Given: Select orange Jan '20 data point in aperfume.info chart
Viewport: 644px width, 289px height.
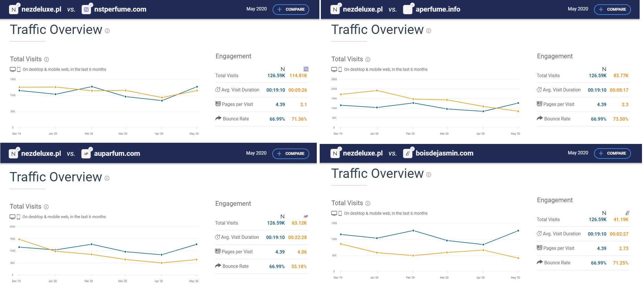Looking at the screenshot, I should 377,91.
